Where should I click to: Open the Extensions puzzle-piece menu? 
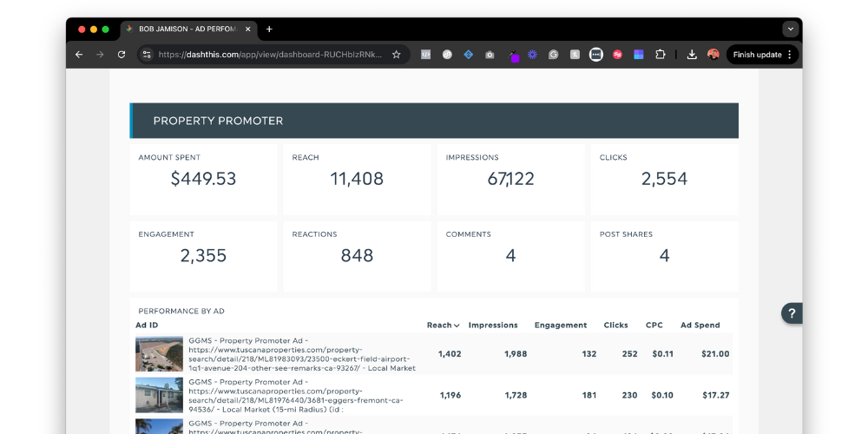(x=660, y=55)
